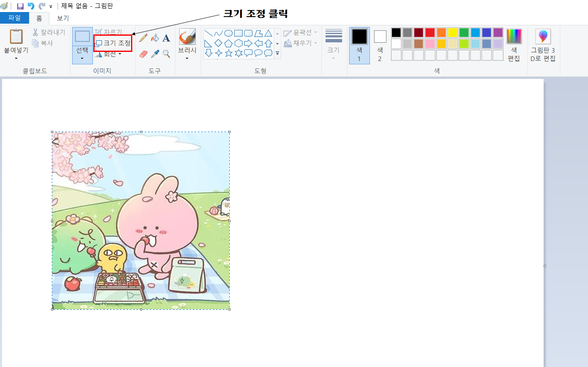Pick the purple color swatch

(x=498, y=33)
